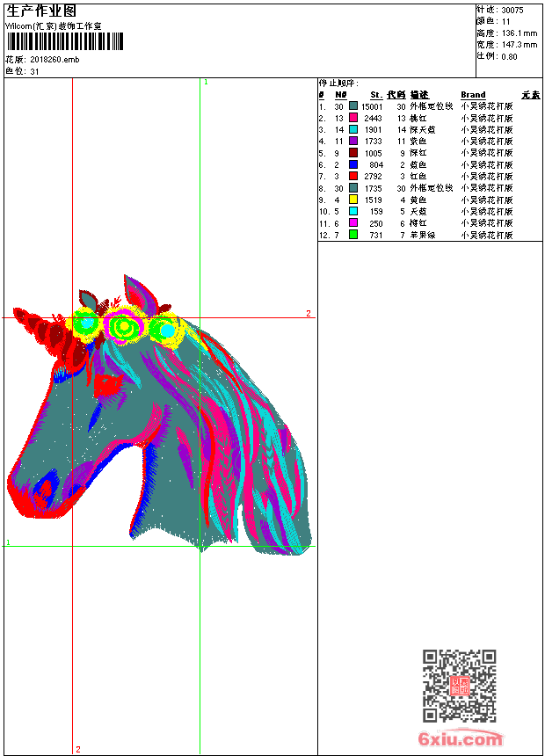
Task: Choose the blue swatch in stop row 6
Action: tap(353, 164)
